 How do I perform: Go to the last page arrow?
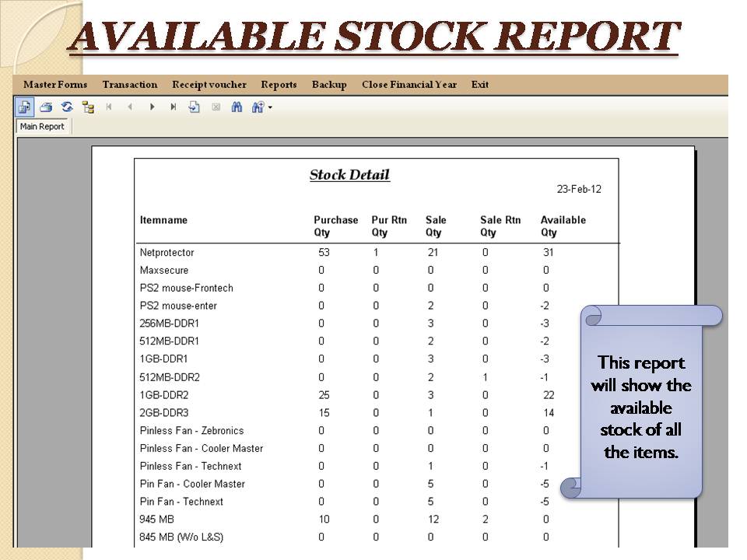click(x=173, y=107)
